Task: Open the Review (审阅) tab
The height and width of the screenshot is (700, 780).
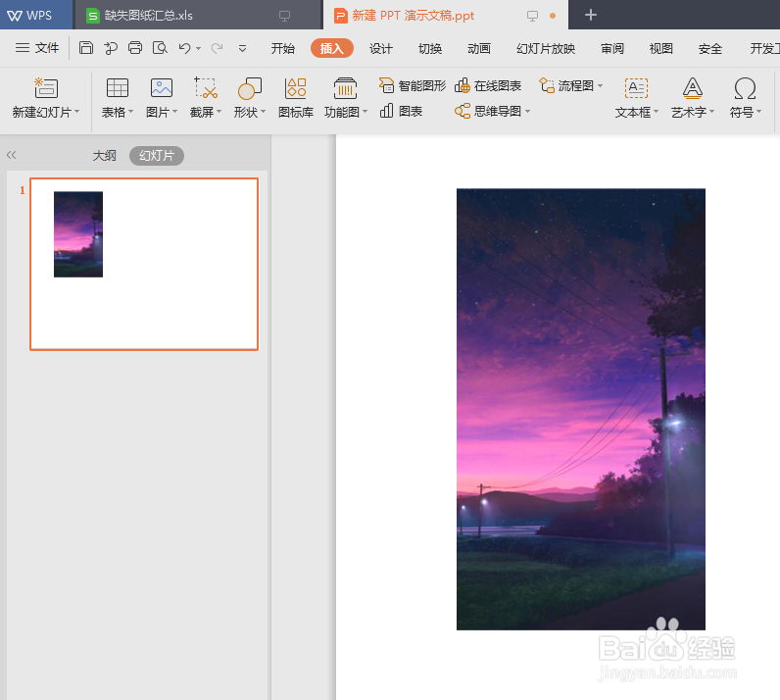Action: tap(611, 48)
